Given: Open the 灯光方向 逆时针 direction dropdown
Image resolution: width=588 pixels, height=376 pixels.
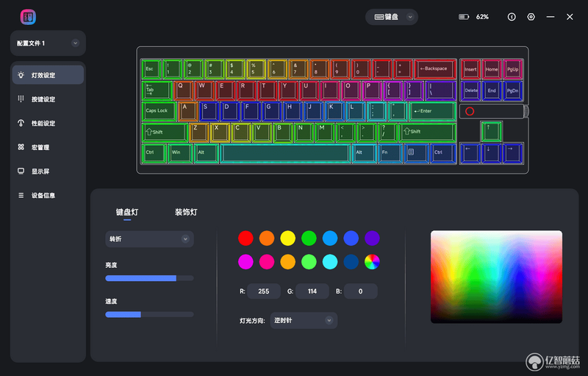Looking at the screenshot, I should pos(304,321).
